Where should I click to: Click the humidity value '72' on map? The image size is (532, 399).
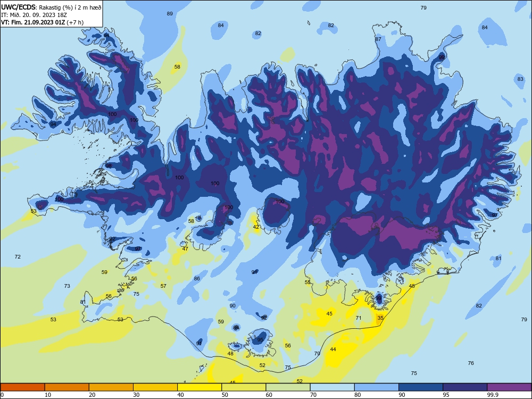18,257
